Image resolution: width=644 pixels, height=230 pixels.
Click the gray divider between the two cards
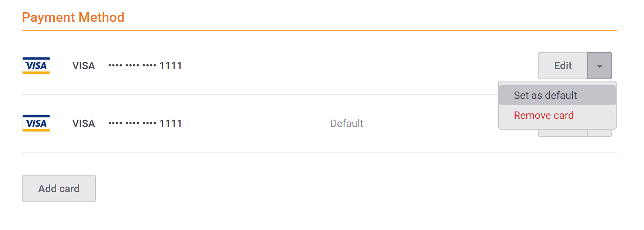click(260, 94)
